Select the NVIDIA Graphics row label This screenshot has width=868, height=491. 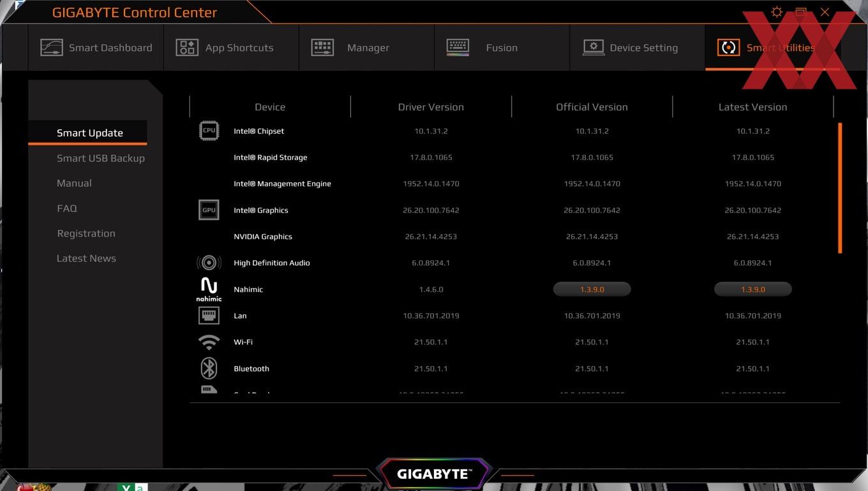pyautogui.click(x=263, y=237)
